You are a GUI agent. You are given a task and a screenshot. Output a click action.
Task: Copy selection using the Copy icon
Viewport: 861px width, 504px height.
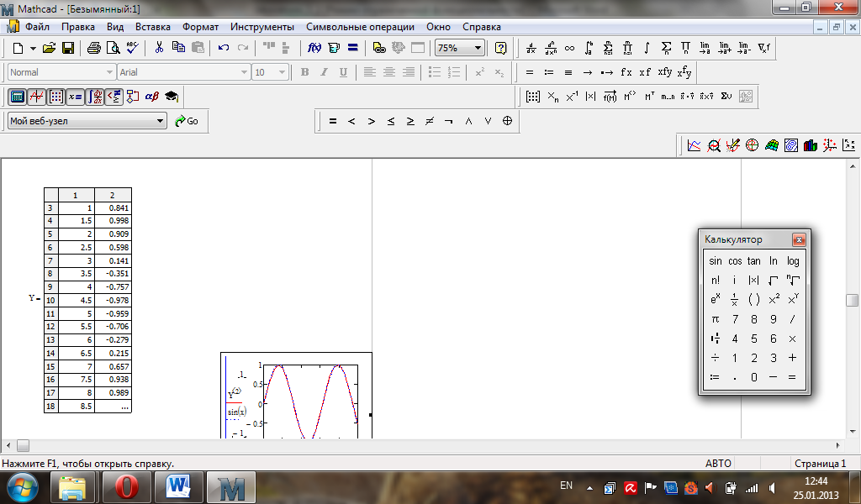(x=178, y=48)
